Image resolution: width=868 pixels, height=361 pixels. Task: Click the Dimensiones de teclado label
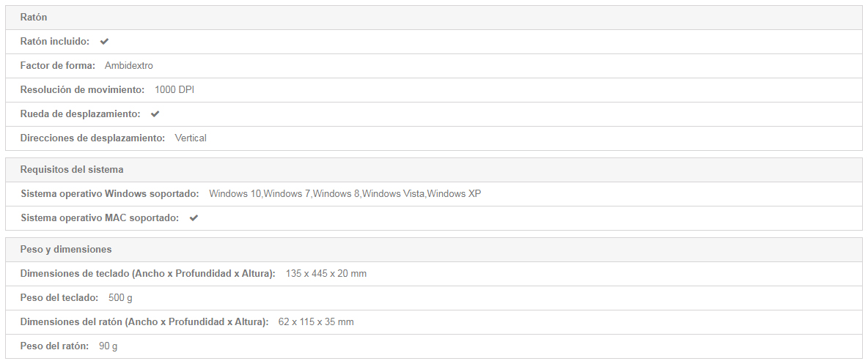148,274
